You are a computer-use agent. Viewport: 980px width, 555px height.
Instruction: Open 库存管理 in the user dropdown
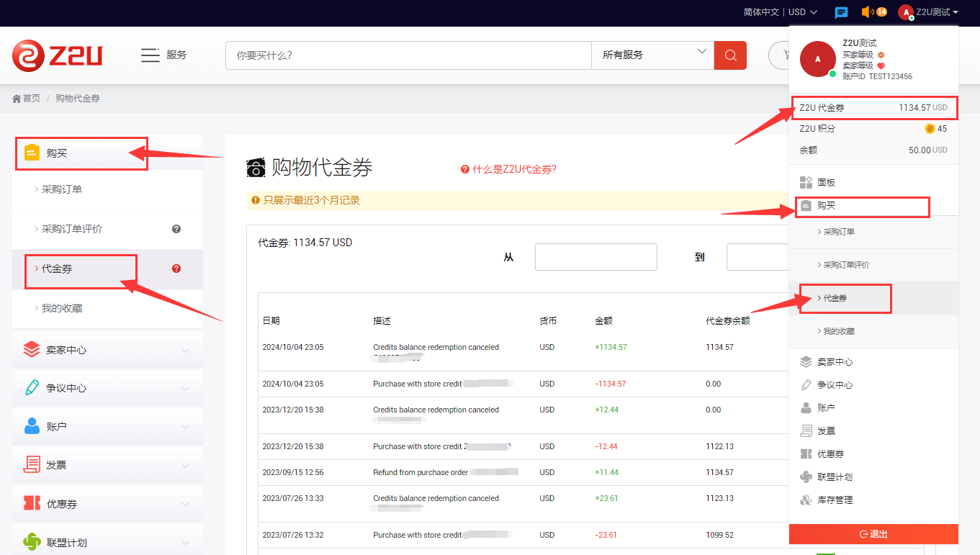835,500
